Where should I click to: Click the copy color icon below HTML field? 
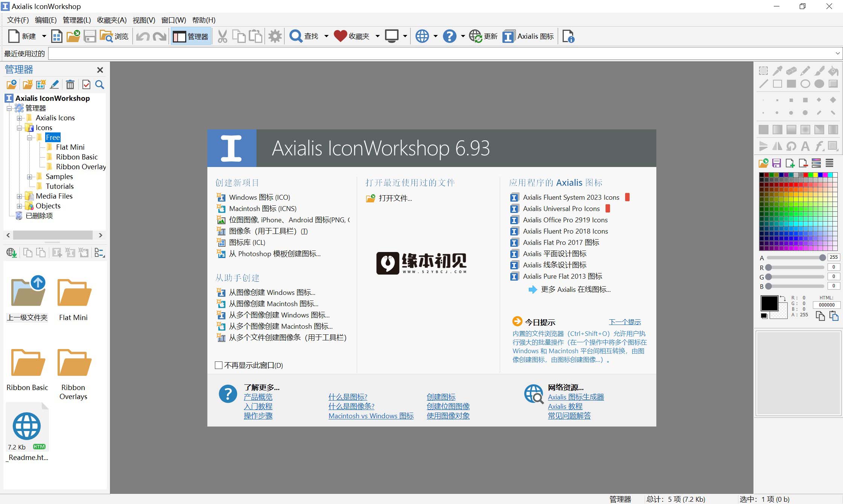pyautogui.click(x=820, y=316)
